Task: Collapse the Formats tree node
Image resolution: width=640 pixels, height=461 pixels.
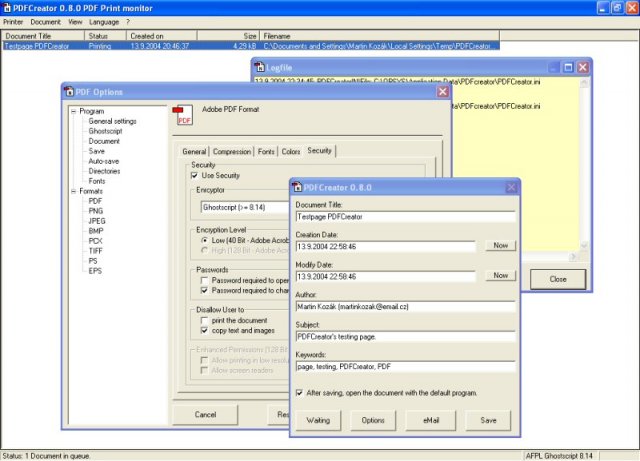Action: [x=73, y=191]
